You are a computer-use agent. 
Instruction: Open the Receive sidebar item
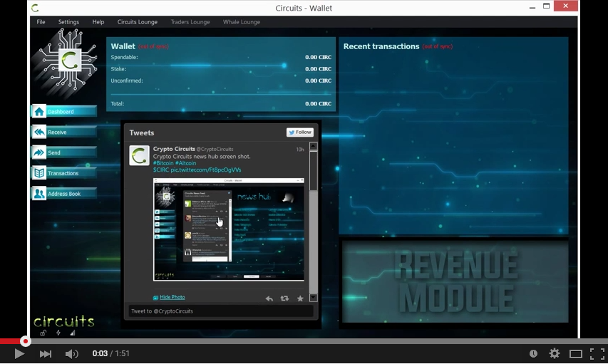click(63, 132)
